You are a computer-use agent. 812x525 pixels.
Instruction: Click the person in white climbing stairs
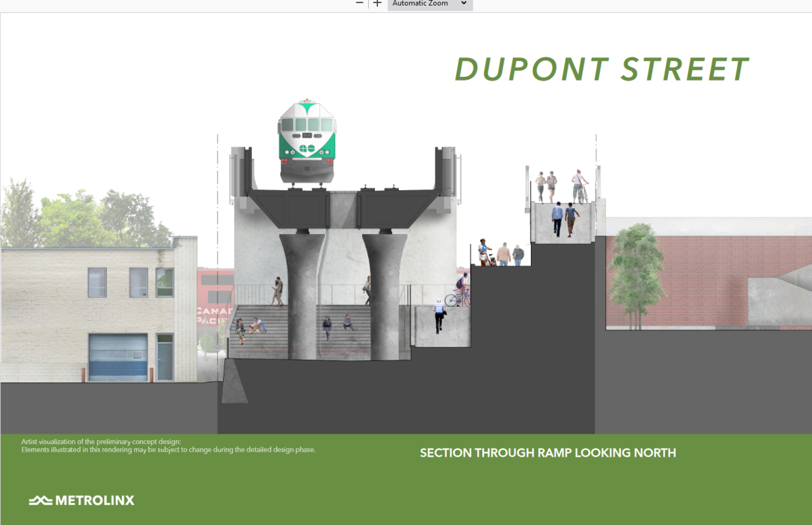point(439,316)
